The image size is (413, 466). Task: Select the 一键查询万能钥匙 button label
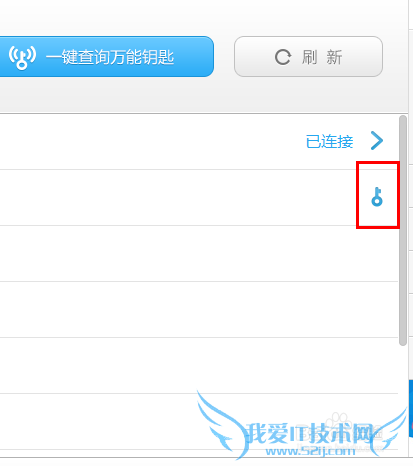tap(110, 57)
